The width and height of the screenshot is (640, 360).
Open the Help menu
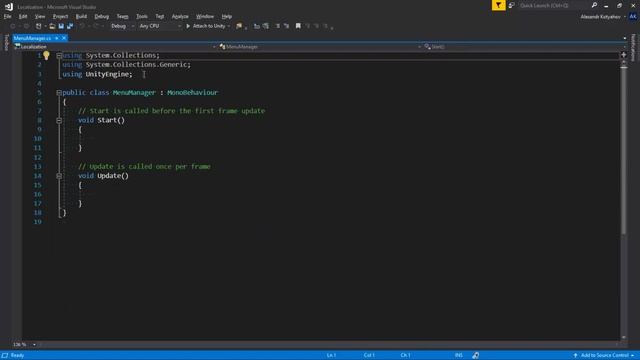click(x=227, y=16)
